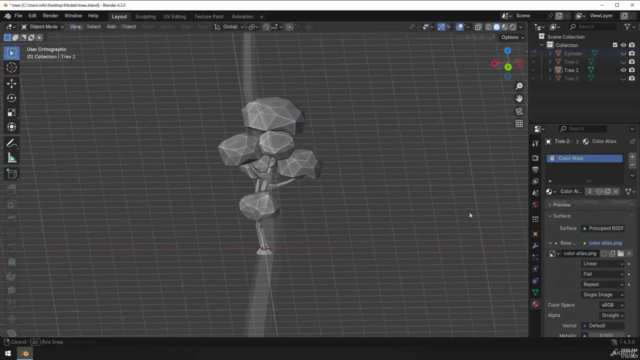Open the sRGB Color Space dropdown
This screenshot has height=360, width=640.
point(612,305)
